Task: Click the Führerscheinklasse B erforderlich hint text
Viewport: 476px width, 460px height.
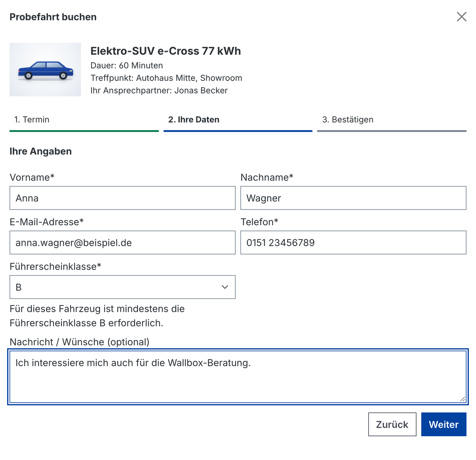Action: (97, 316)
